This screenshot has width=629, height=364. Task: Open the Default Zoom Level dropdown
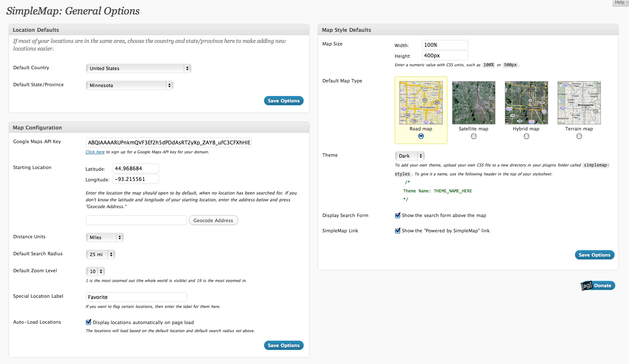coord(95,271)
